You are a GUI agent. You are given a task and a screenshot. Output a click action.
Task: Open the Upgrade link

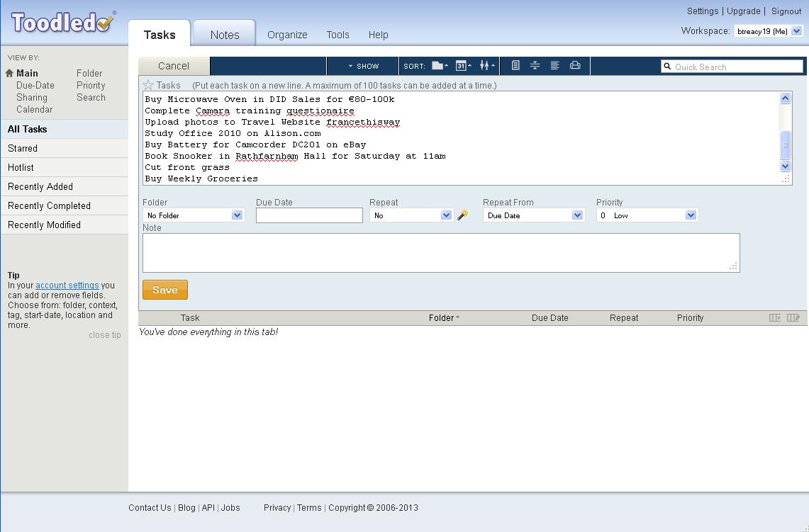(744, 11)
